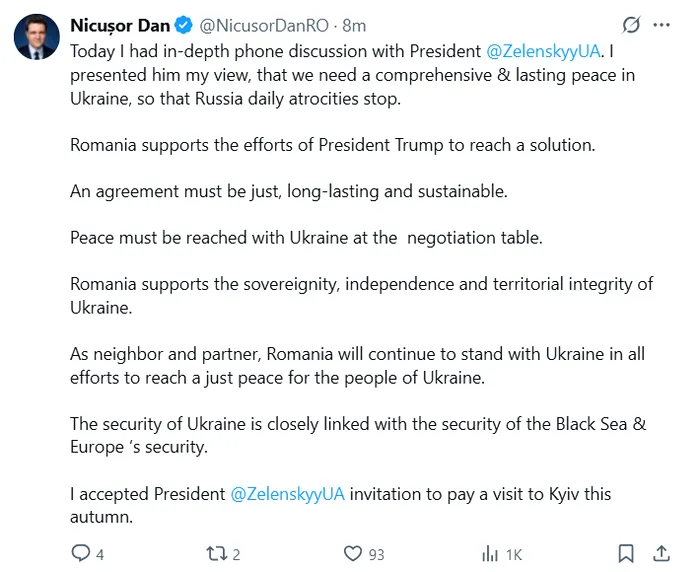700x572 pixels.
Task: Like the tweet with the heart icon
Action: coord(352,553)
